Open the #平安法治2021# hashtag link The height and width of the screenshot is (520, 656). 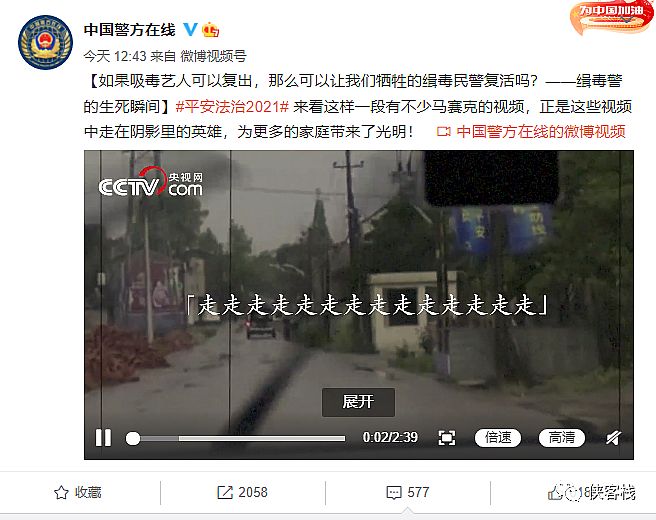[232, 107]
